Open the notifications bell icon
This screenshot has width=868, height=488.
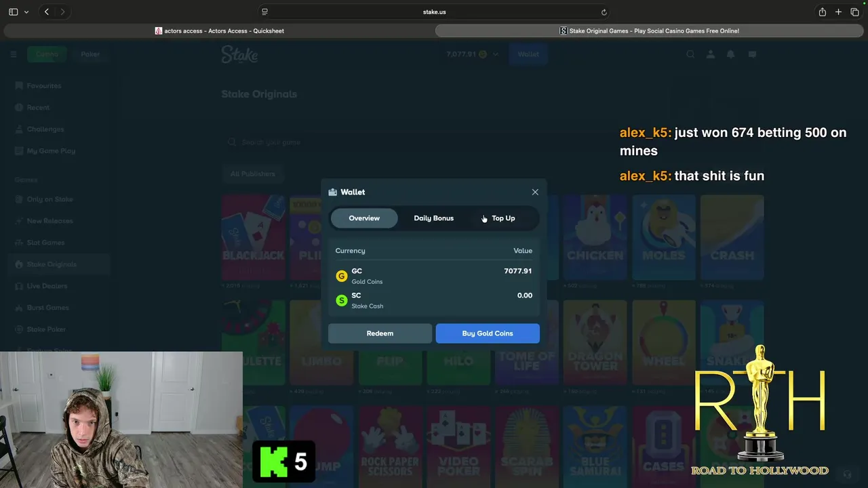coord(730,54)
